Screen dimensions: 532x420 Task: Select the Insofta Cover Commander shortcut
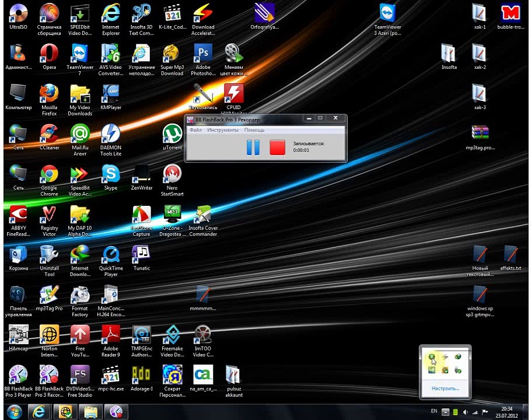coord(203,221)
